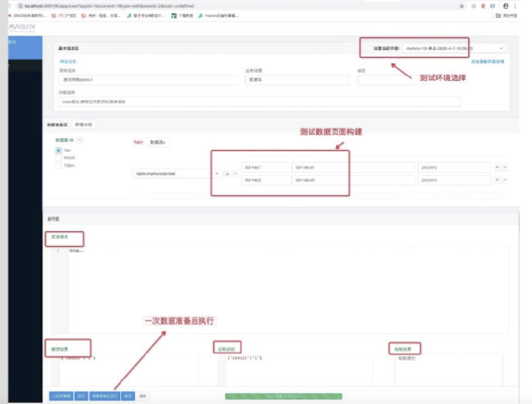Collapse the dataset minus button
This screenshot has width=532, height=404.
79,140
